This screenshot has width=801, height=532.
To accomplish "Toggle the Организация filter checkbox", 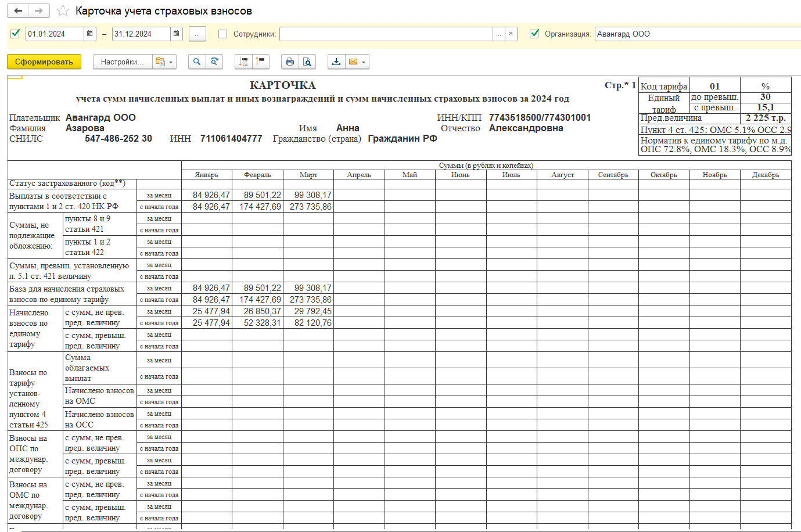I will 535,34.
